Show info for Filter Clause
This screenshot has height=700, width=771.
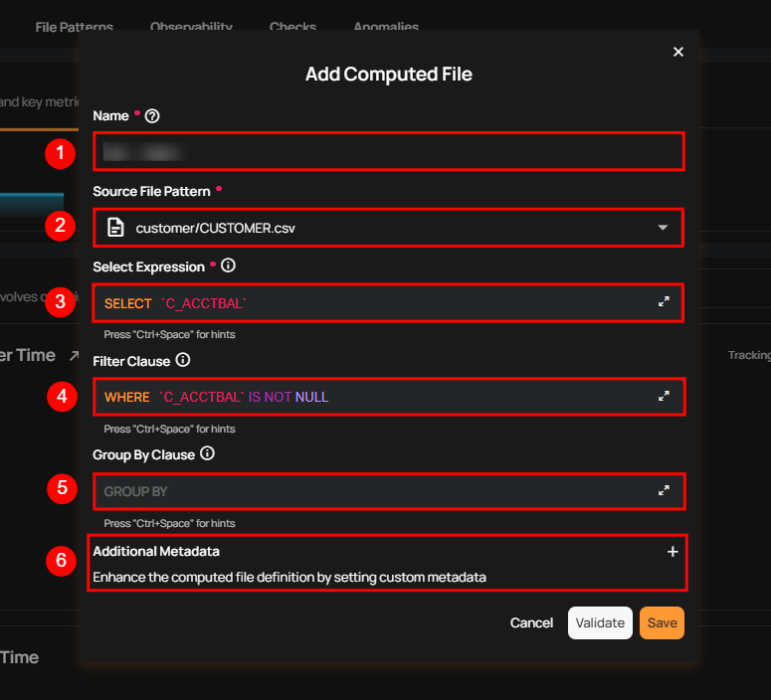pos(183,360)
